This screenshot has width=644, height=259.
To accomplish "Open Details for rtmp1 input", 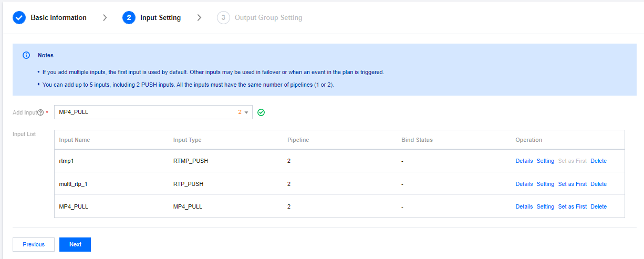I will [524, 161].
